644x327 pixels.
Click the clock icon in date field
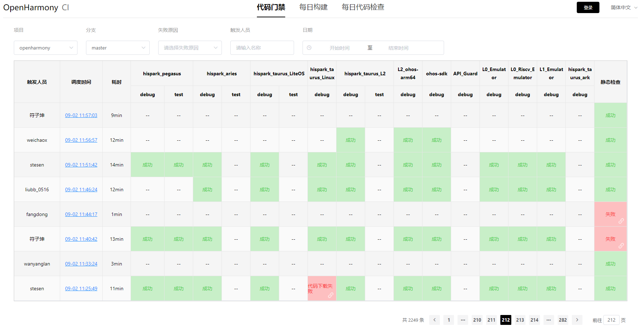pyautogui.click(x=309, y=48)
